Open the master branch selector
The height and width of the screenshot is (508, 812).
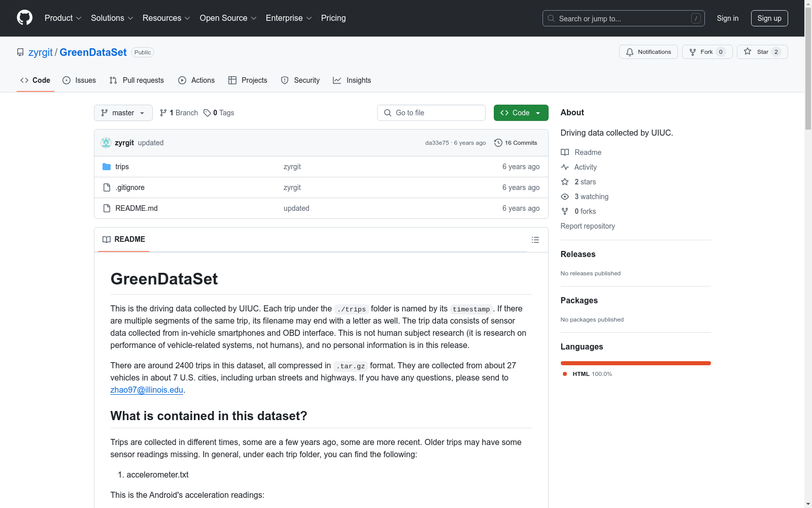pyautogui.click(x=123, y=113)
